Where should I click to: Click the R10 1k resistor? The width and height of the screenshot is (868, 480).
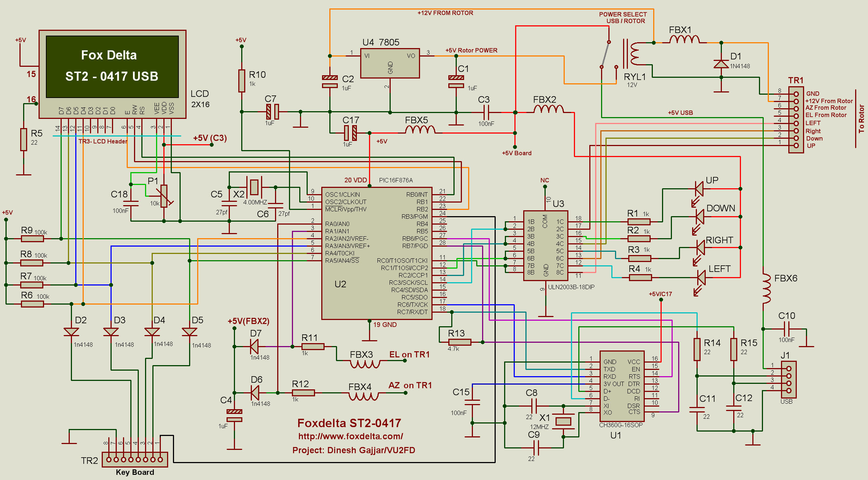click(242, 81)
